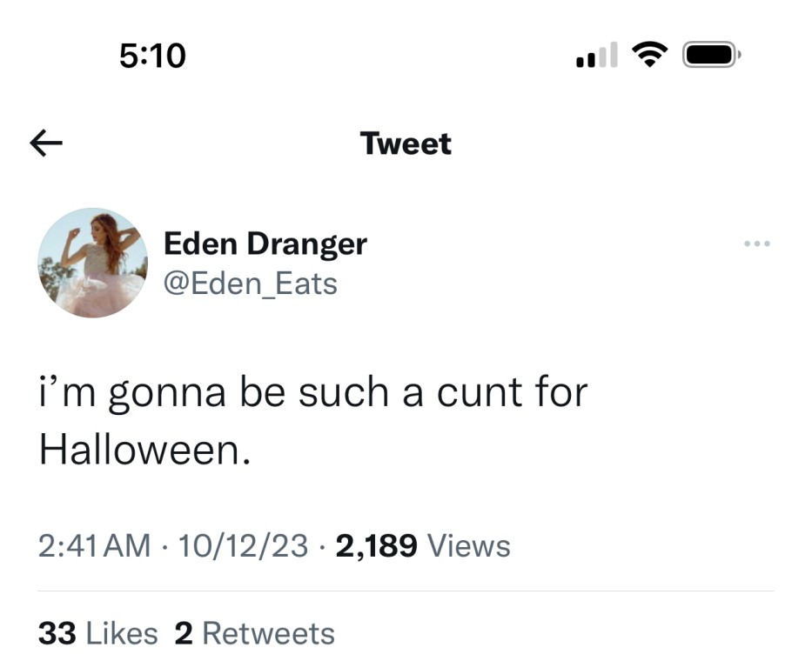The image size is (812, 668).
Task: Open the round profile avatar picture
Action: (x=93, y=263)
